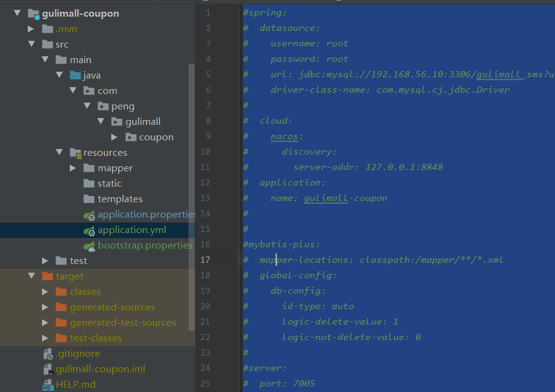Viewport: 555px width, 392px height.
Task: Collapse the gulimall-coupon project node
Action: [x=17, y=14]
